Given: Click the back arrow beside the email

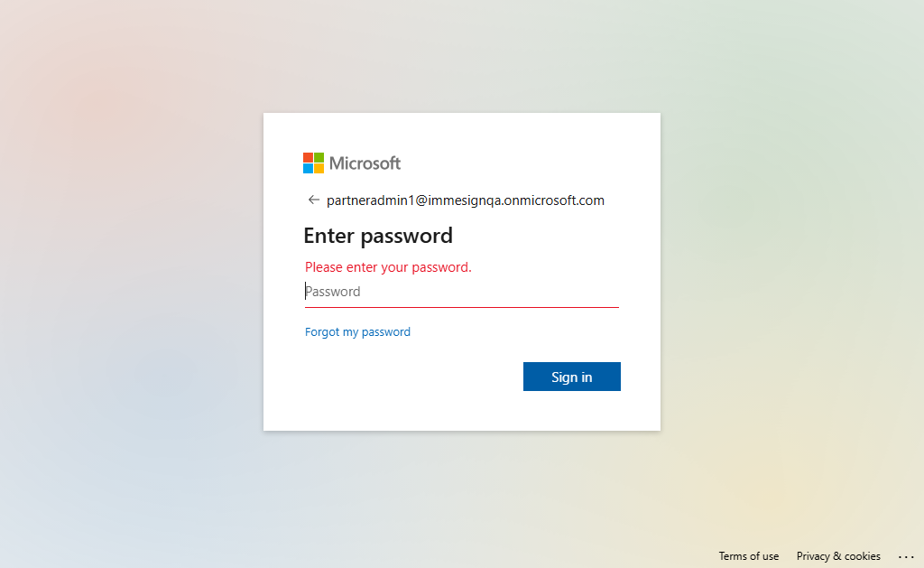Looking at the screenshot, I should click(313, 200).
